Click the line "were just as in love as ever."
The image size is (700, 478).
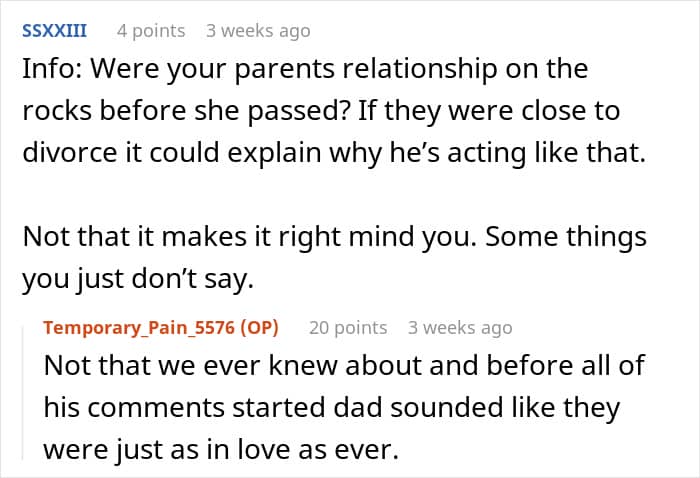coord(220,450)
